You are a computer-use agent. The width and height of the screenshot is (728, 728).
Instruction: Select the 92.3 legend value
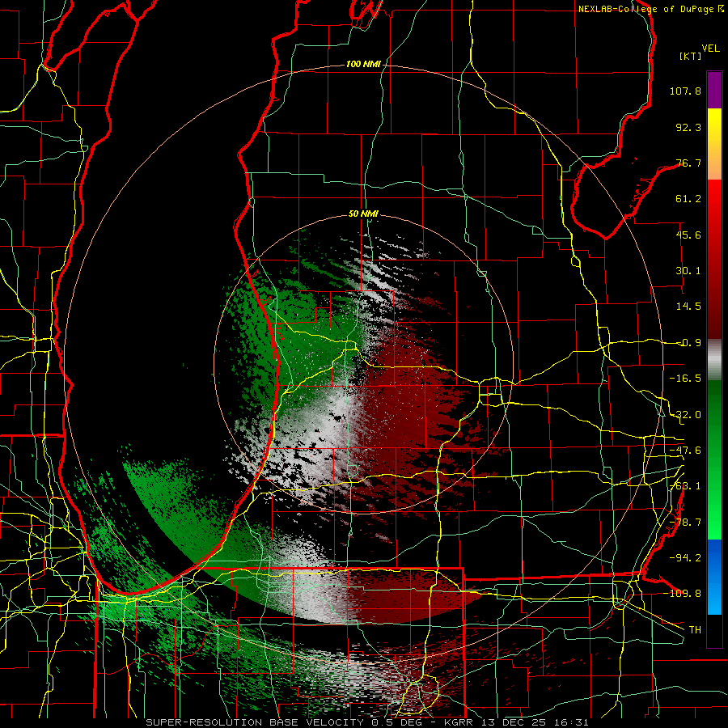coord(688,127)
